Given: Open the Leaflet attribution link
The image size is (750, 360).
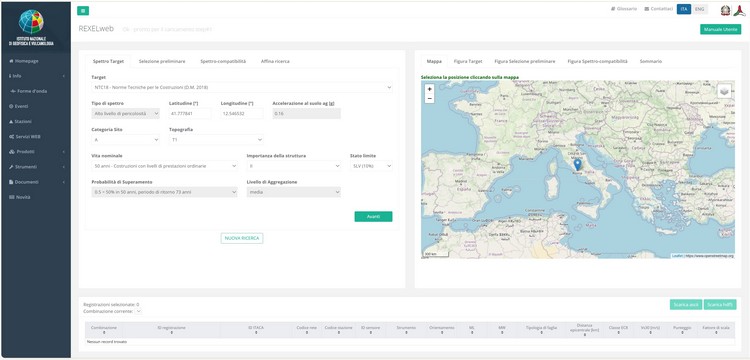Looking at the screenshot, I should (677, 256).
